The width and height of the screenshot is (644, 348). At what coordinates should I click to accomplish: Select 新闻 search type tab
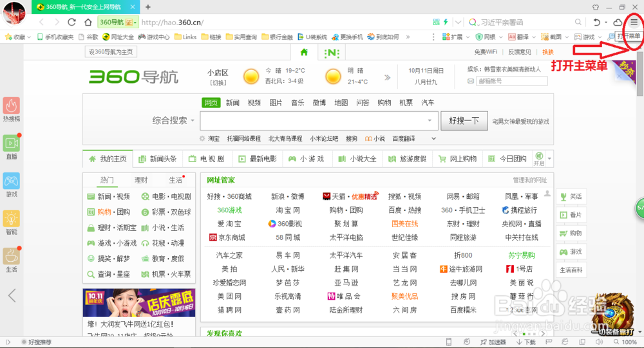coord(232,102)
